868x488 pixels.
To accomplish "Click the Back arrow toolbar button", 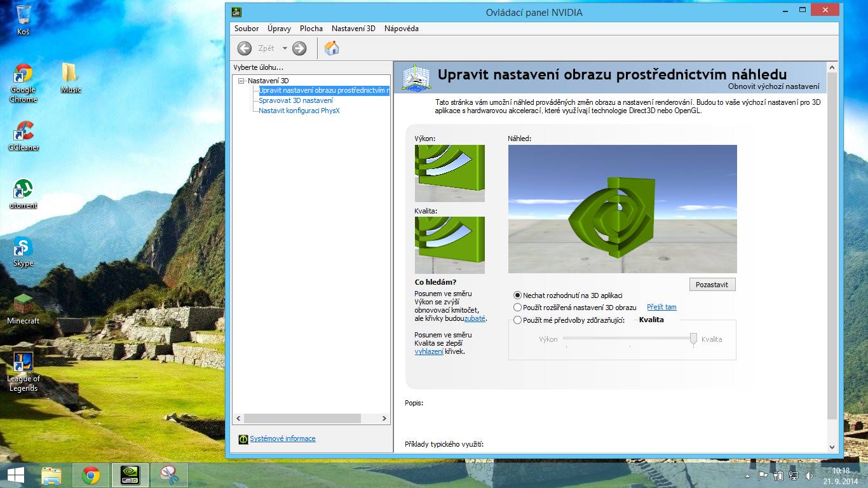I will click(x=245, y=48).
